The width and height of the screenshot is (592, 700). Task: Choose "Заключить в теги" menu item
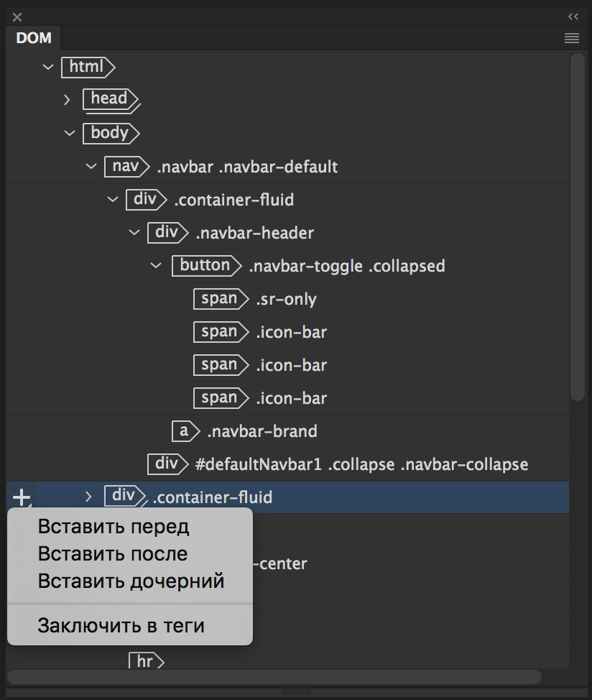point(121,625)
